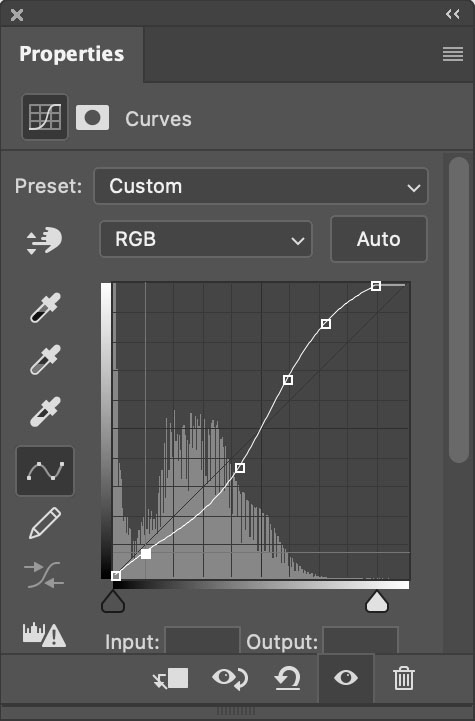Reset adjustment to defaults
This screenshot has width=475, height=721.
287,679
